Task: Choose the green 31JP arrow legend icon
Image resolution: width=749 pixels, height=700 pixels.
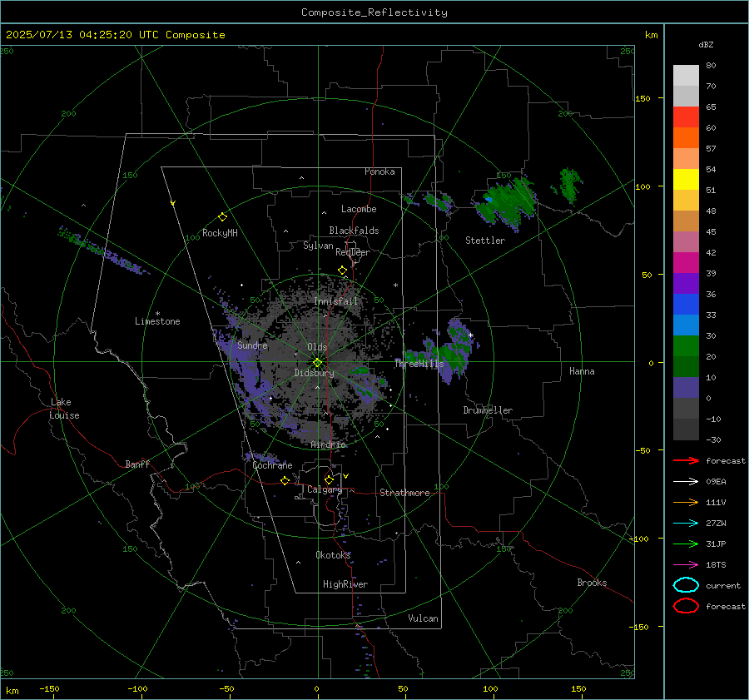Action: (x=686, y=544)
